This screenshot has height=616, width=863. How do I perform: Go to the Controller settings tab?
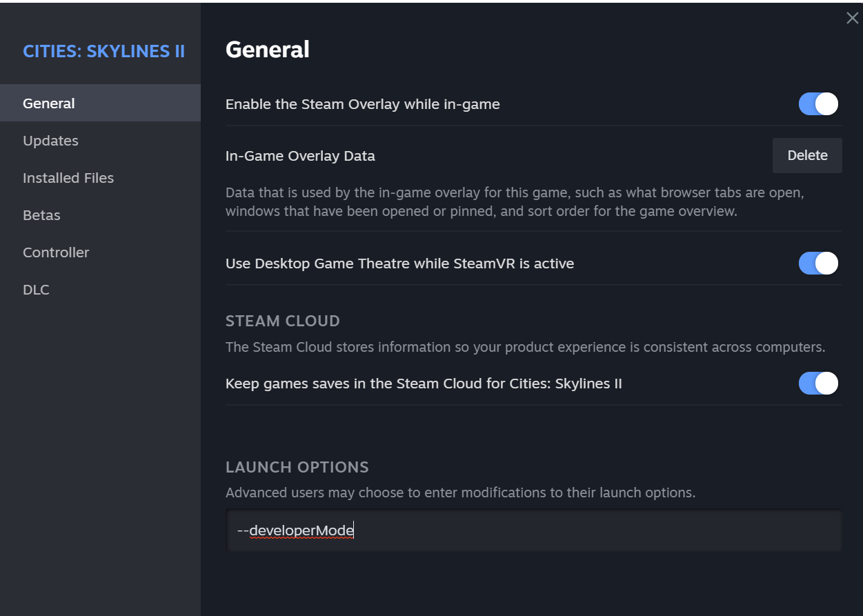click(x=56, y=252)
